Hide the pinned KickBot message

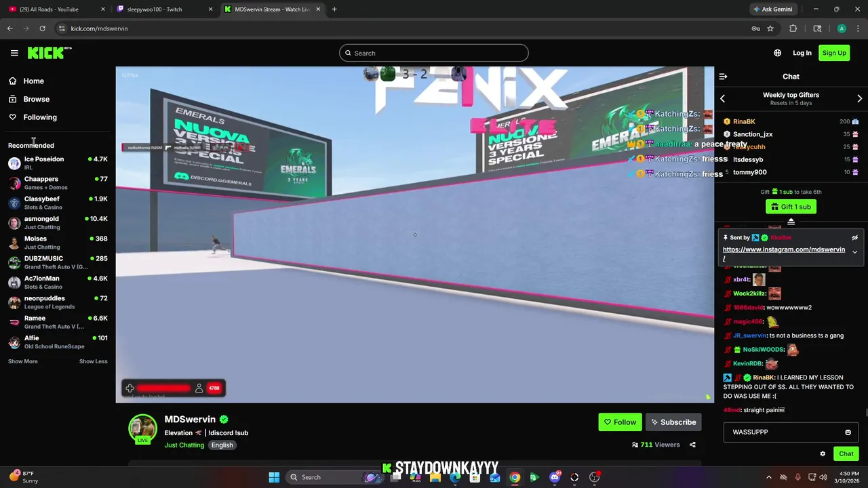pos(854,238)
